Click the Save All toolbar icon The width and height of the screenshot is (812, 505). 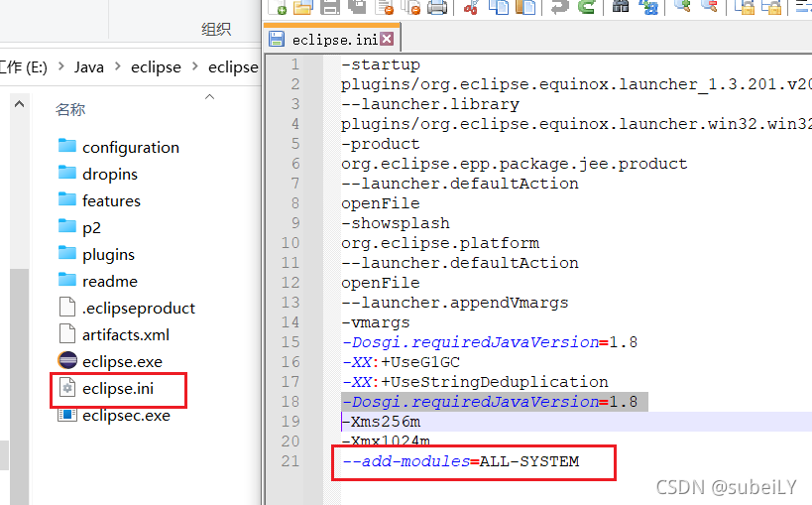pyautogui.click(x=357, y=7)
